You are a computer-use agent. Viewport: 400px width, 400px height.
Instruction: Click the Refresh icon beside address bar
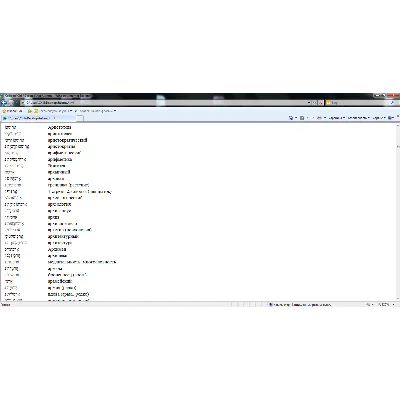[x=314, y=103]
